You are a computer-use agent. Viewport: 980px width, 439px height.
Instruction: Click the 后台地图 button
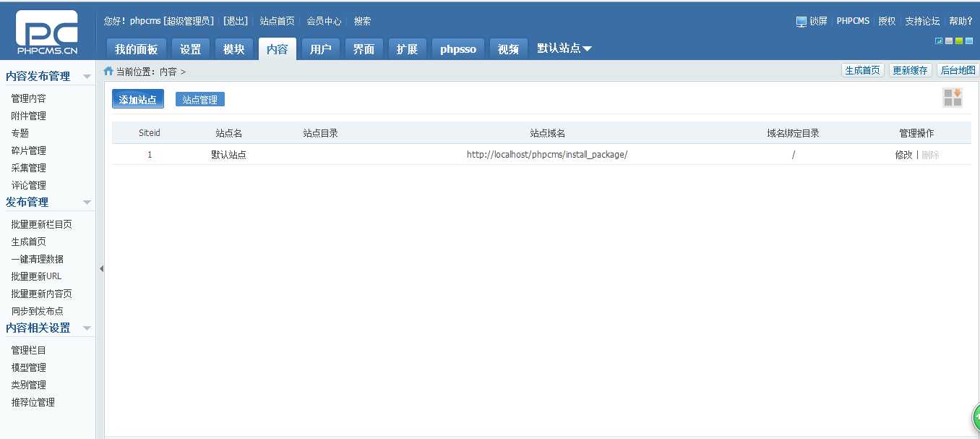(958, 70)
